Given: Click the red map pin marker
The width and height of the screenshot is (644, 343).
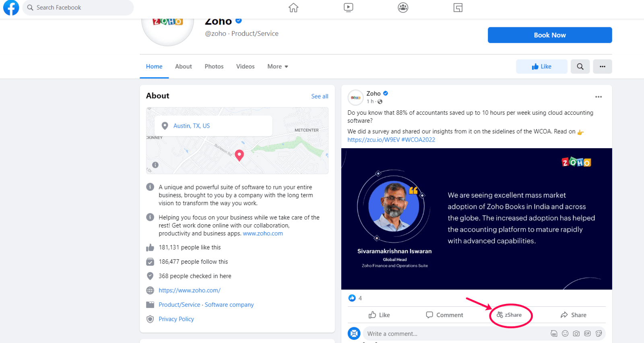Looking at the screenshot, I should click(x=239, y=155).
